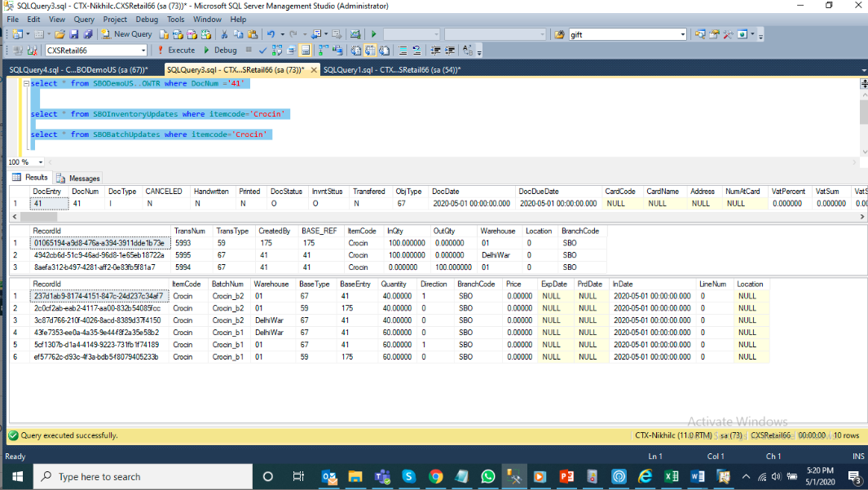Toggle Results to Grid mode
The width and height of the screenshot is (868, 490).
pyautogui.click(x=370, y=51)
